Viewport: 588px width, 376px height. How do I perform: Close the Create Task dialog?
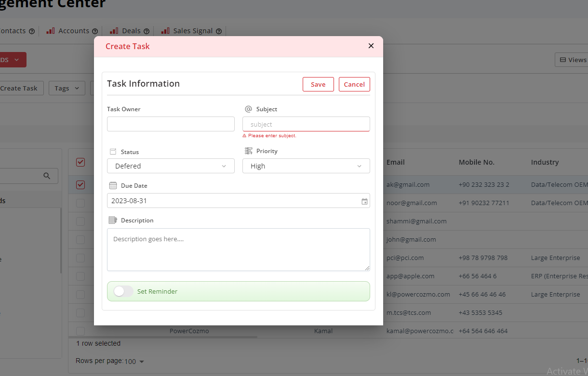coord(371,46)
